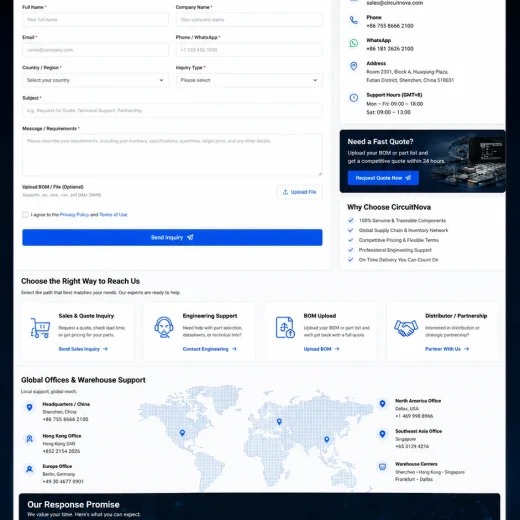The height and width of the screenshot is (520, 520).
Task: Click into the Message / Requirements text area
Action: click(x=172, y=155)
